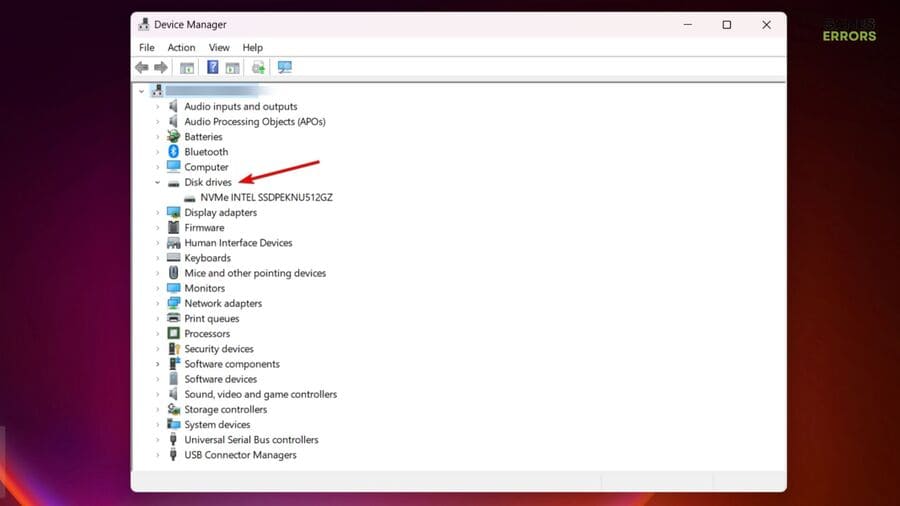Collapse the Disk drives category
Viewport: 900px width, 506px height.
[x=157, y=183]
